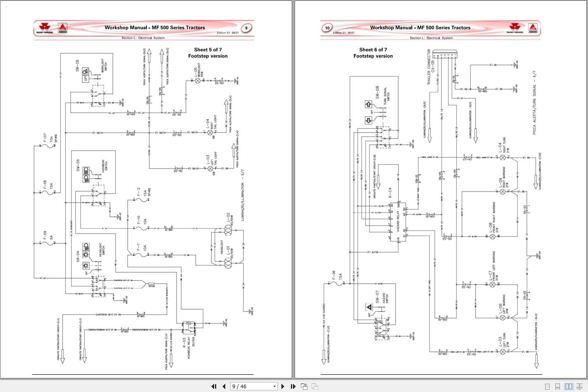This screenshot has width=588, height=392.
Task: Open the page number dropdown arrow
Action: point(274,387)
